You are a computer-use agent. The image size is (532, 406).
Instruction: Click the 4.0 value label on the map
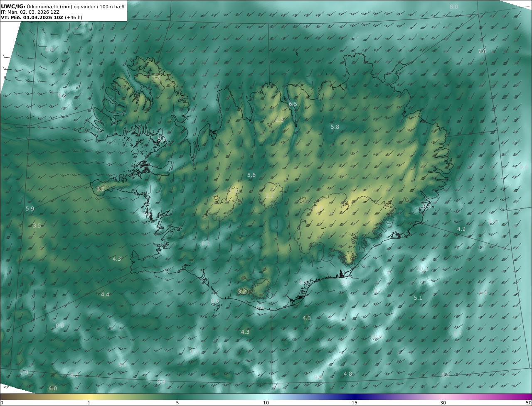pyautogui.click(x=53, y=388)
